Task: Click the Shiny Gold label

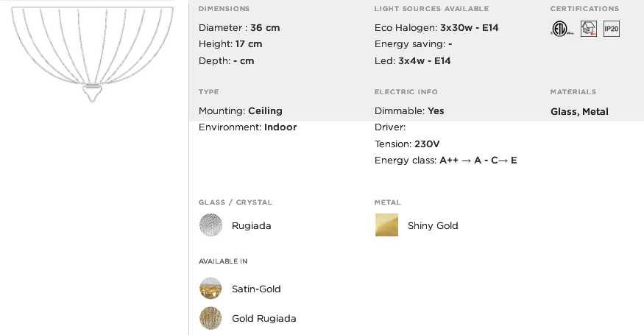Action: (433, 225)
